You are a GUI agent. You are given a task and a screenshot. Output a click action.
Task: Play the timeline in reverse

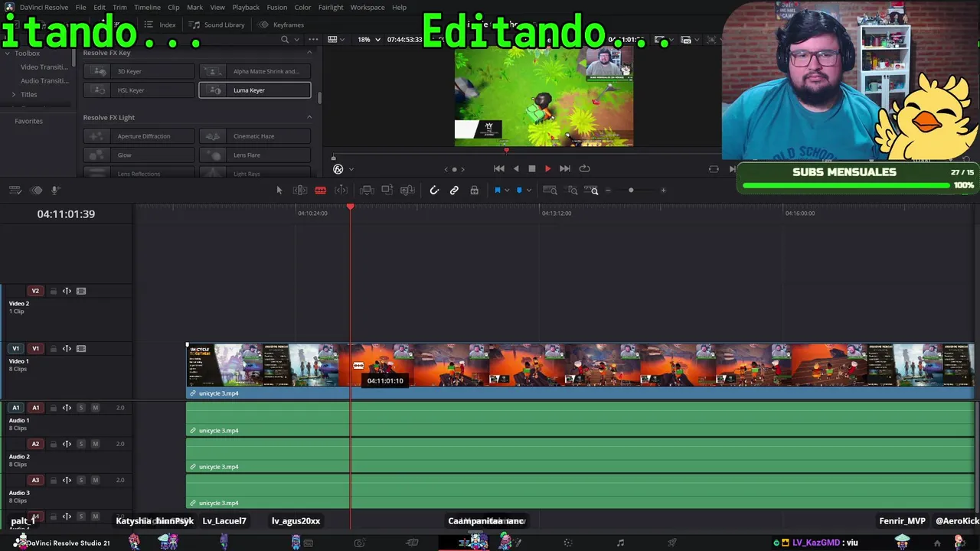(x=516, y=168)
